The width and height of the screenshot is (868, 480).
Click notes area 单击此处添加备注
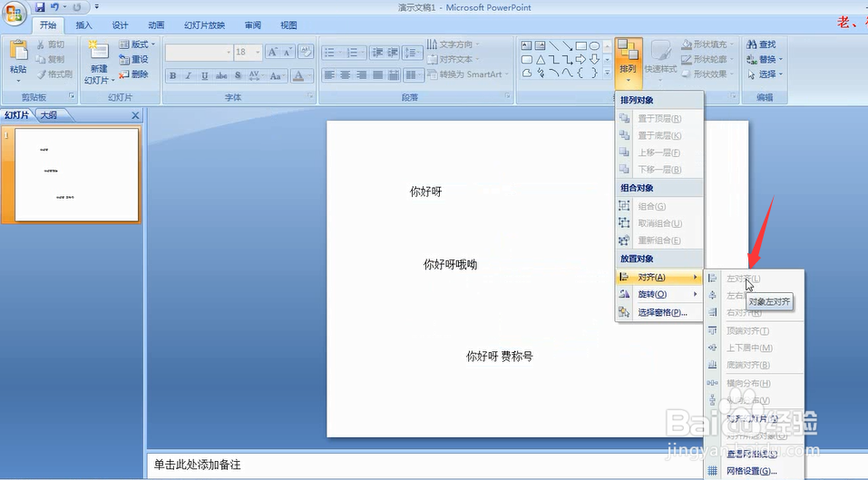pos(197,465)
